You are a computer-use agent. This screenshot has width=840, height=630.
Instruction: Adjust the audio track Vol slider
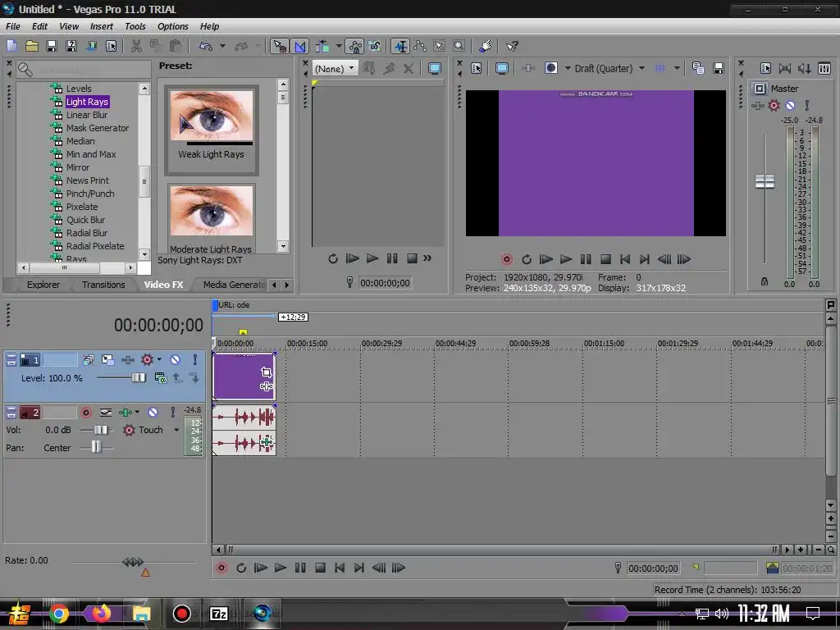[x=101, y=430]
